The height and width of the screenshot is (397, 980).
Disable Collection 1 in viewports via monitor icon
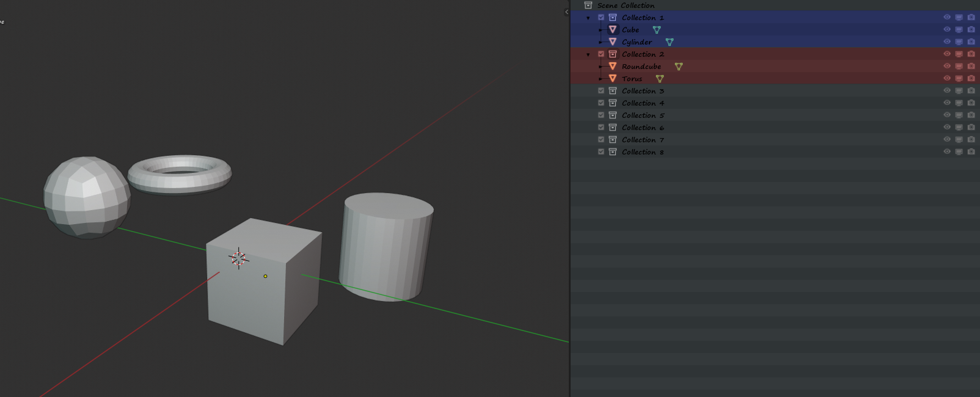pos(959,17)
